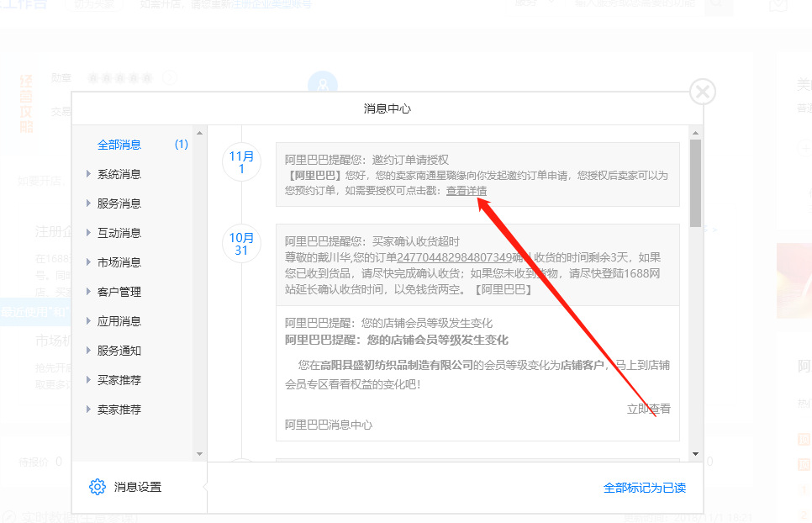Open 互动消息 category
This screenshot has width=812, height=523.
(x=119, y=233)
